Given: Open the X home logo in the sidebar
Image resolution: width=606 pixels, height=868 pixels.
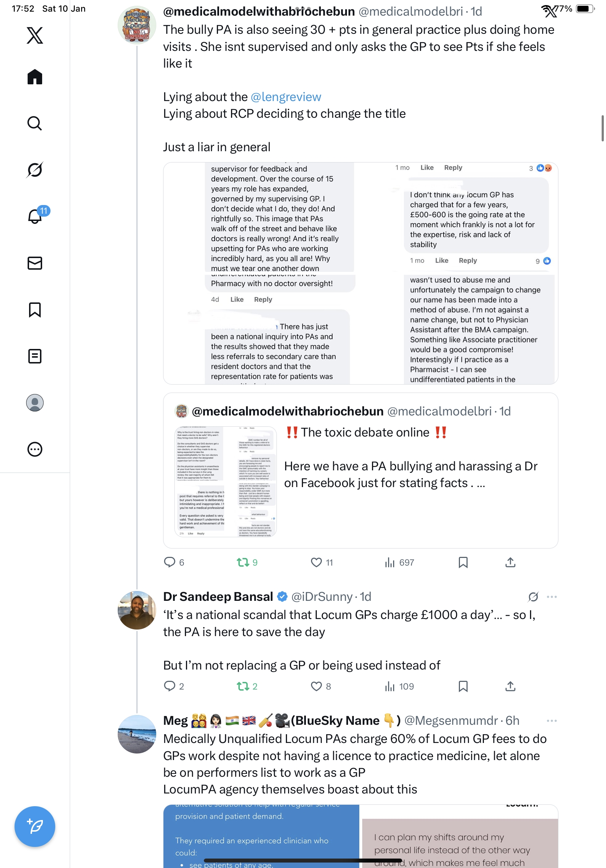Looking at the screenshot, I should 35,36.
